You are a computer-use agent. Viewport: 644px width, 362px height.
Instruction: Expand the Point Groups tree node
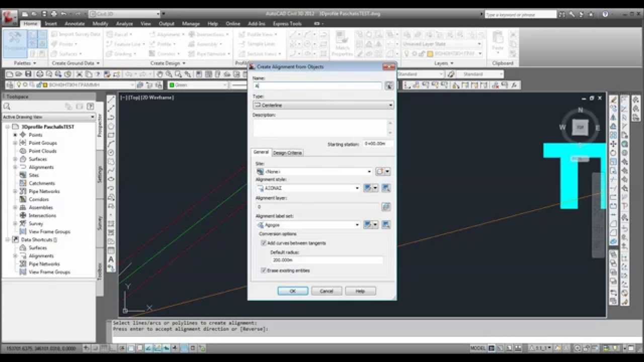15,143
